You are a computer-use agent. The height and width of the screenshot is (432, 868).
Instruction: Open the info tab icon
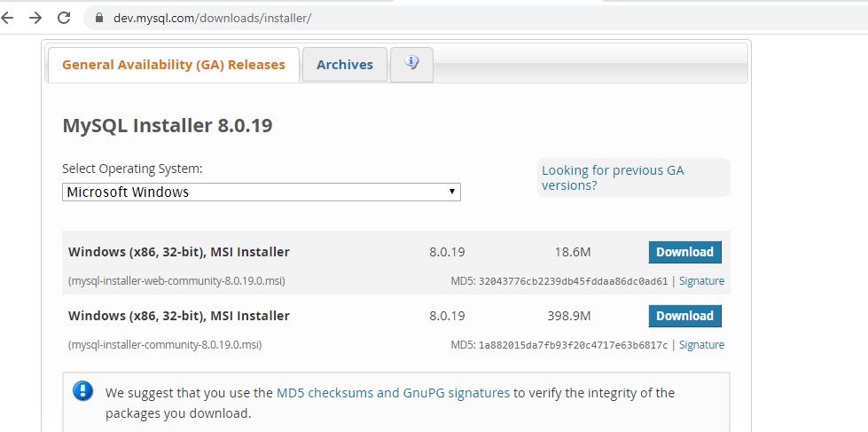(x=411, y=64)
